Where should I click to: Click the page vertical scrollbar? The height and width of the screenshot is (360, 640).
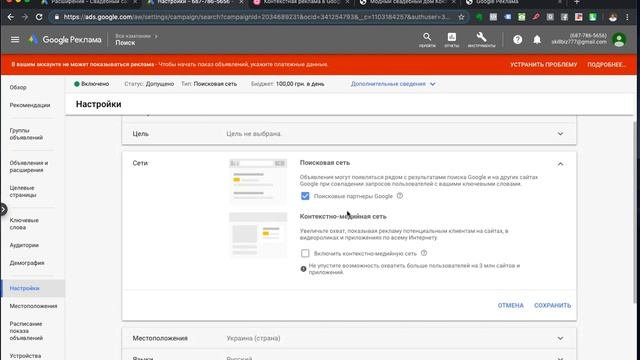[636, 212]
